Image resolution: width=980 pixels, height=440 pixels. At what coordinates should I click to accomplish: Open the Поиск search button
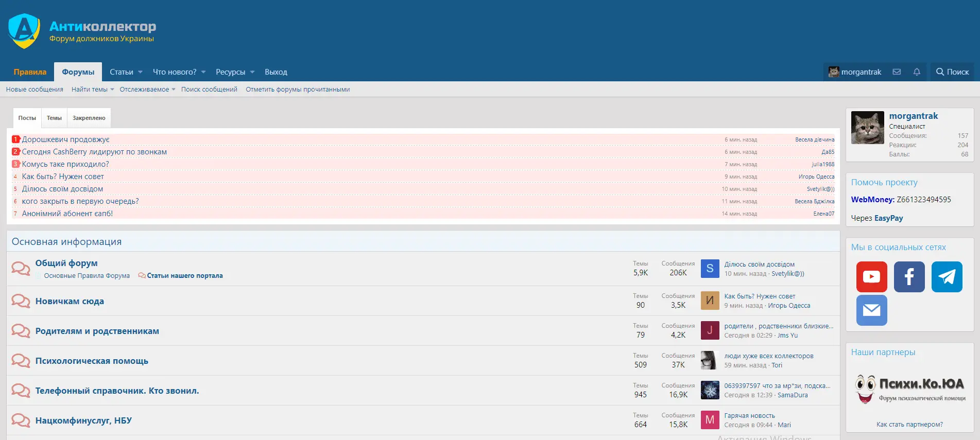952,72
